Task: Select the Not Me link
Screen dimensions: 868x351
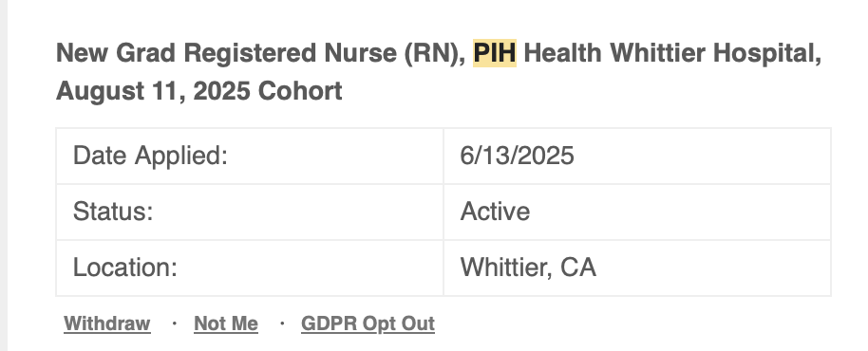Action: (226, 323)
